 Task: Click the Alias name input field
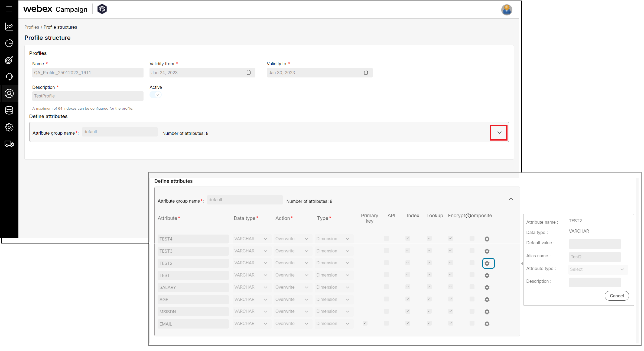(595, 257)
